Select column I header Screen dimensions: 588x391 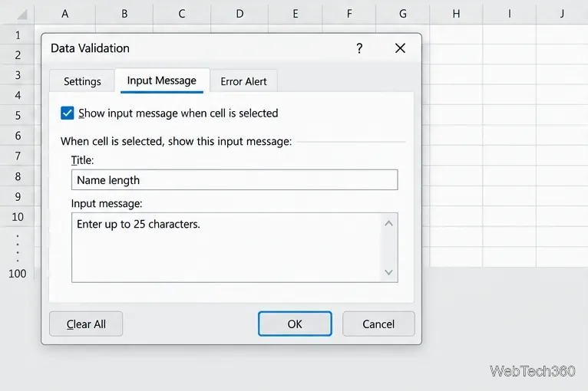coord(509,14)
